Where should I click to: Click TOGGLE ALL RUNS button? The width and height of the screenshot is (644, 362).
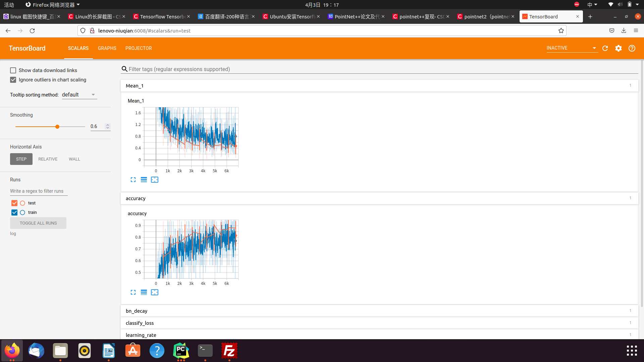coord(38,223)
